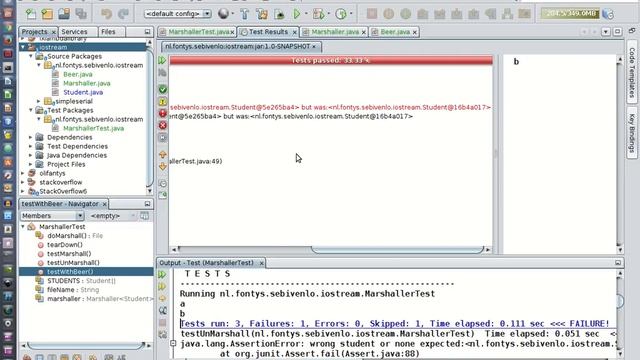Expand the simpleserial package node

(39, 101)
